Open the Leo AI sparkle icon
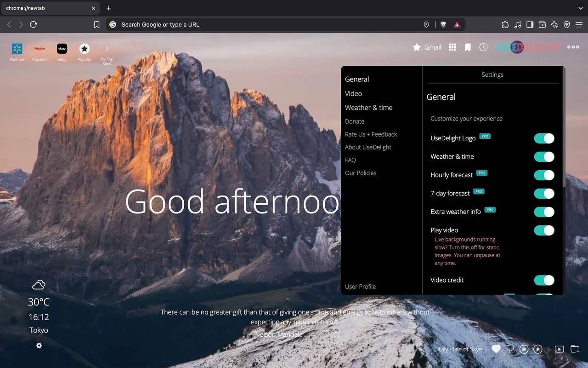This screenshot has height=368, width=588. (554, 24)
